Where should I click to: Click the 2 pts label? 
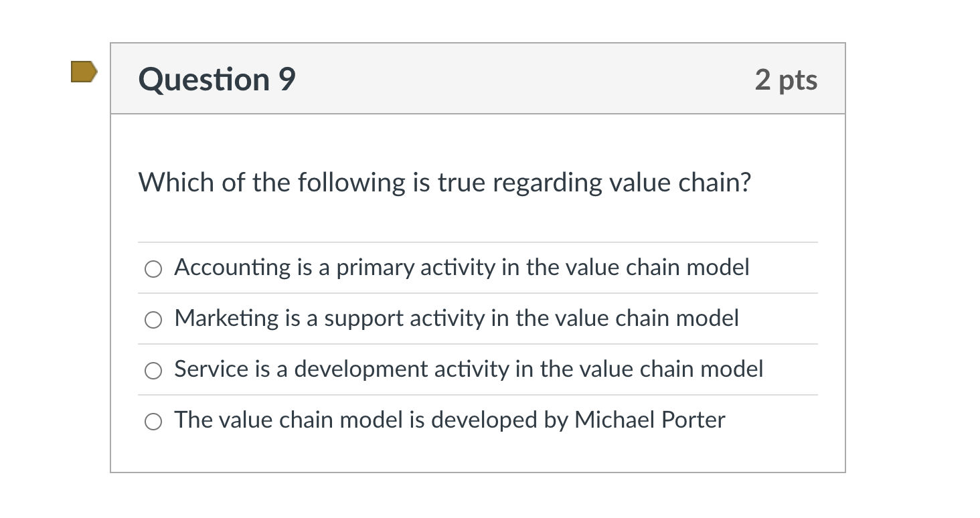coord(787,79)
